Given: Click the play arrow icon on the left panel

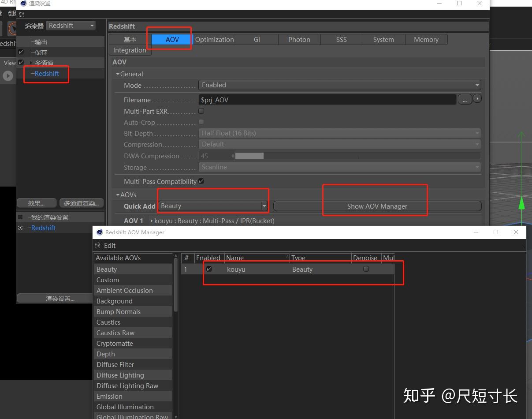Looking at the screenshot, I should pyautogui.click(x=7, y=75).
